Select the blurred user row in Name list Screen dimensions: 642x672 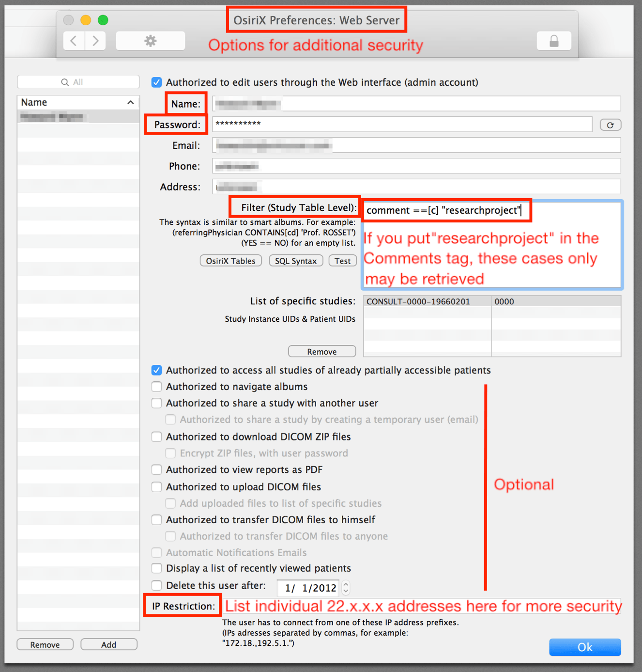78,117
